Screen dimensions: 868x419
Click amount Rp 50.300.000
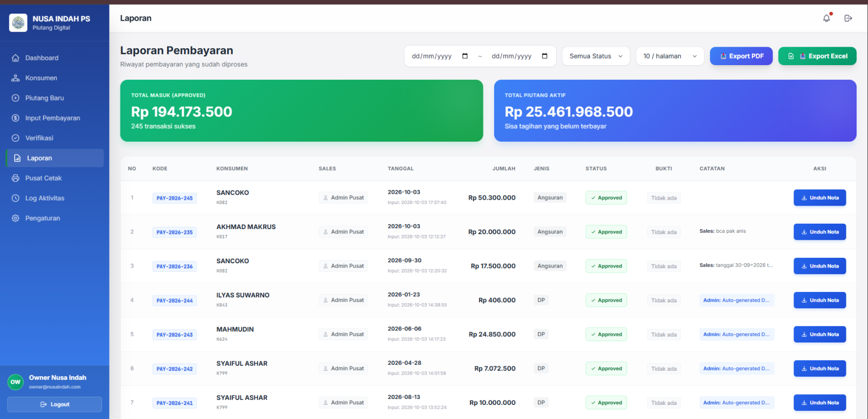(492, 198)
